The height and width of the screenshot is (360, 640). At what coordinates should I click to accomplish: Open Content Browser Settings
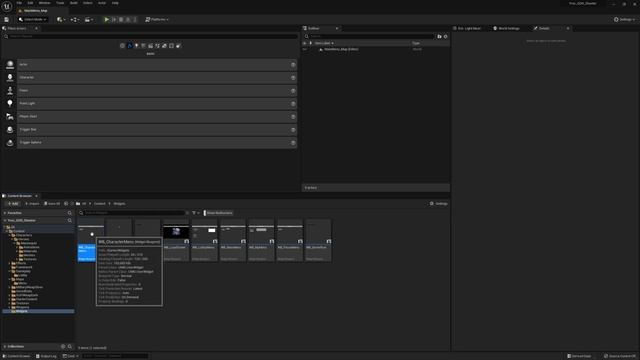(x=439, y=204)
